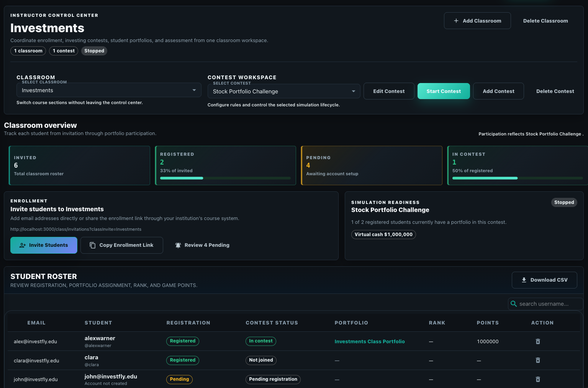The width and height of the screenshot is (588, 388).
Task: Copy the enrollment link
Action: click(x=122, y=245)
